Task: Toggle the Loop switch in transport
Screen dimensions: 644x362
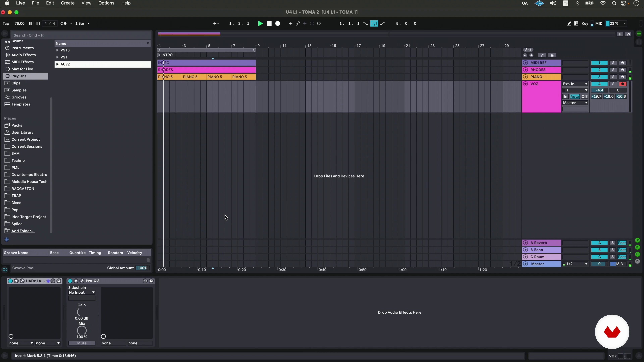Action: pos(374,23)
